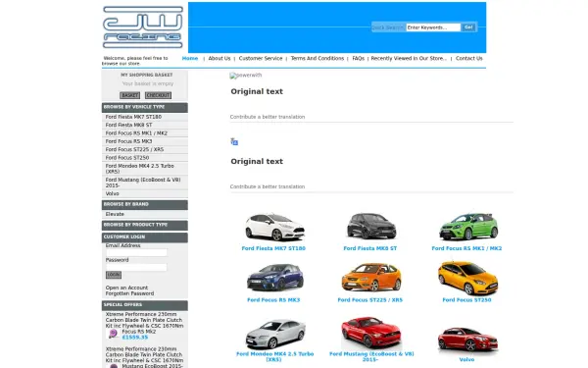
Task: Click Ford Fiesta MK8 ST caption link
Action: (370, 248)
